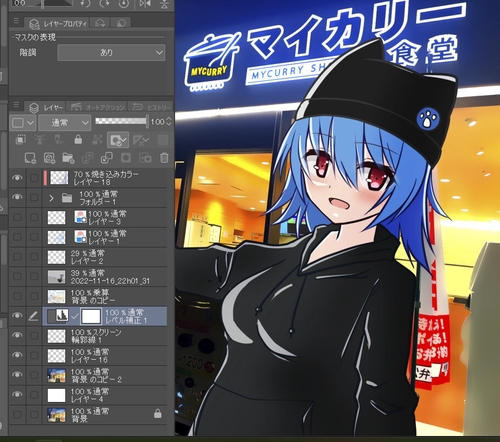Rotate canvas left in Navigator

86,4
